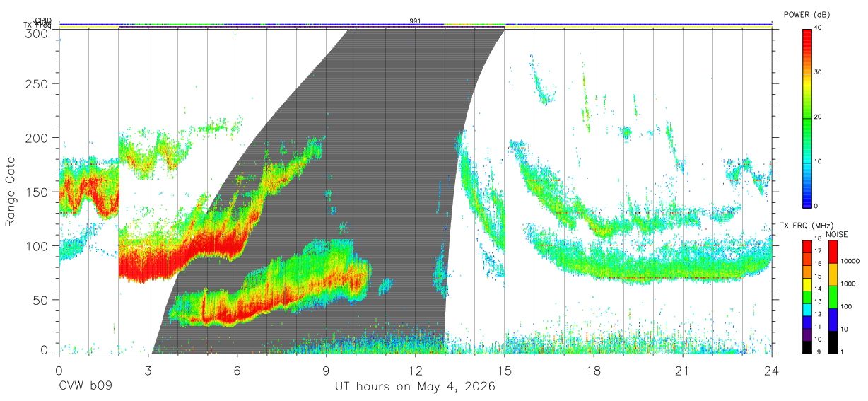Click the 6 tick label on the UT hours axis
The image size is (868, 401).
(x=237, y=370)
